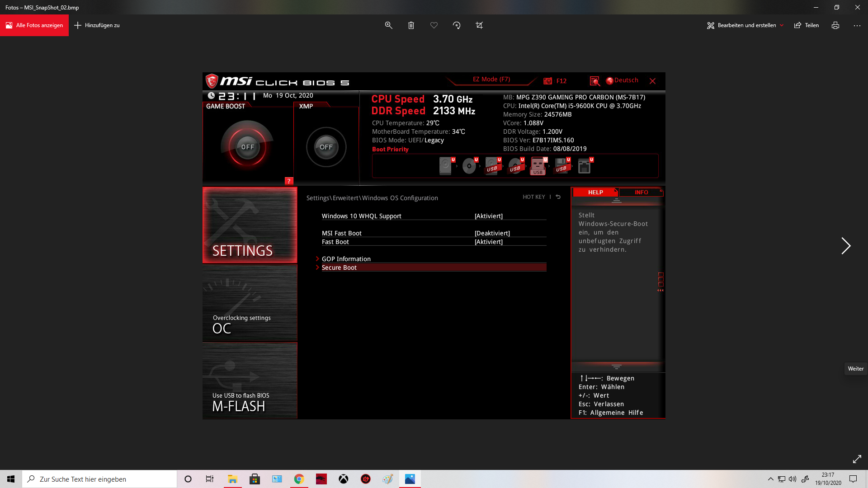
Task: Open Xbox app in taskbar
Action: [x=344, y=479]
